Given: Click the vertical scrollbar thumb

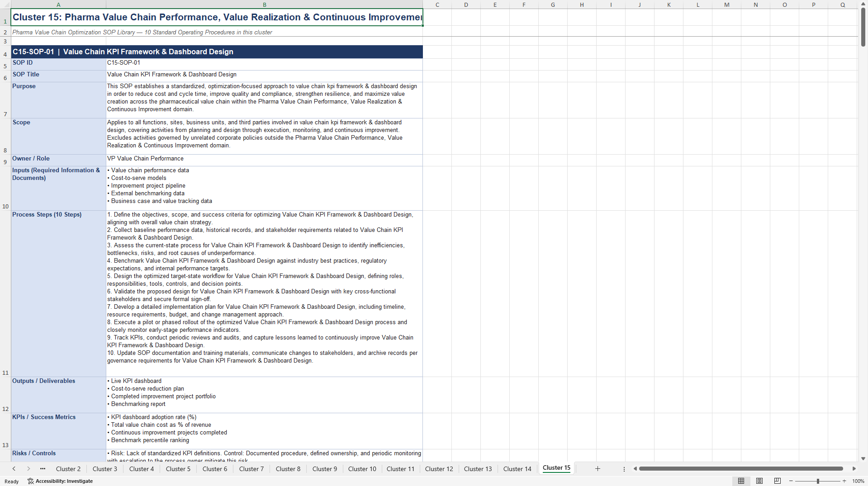Looking at the screenshot, I should [x=863, y=27].
